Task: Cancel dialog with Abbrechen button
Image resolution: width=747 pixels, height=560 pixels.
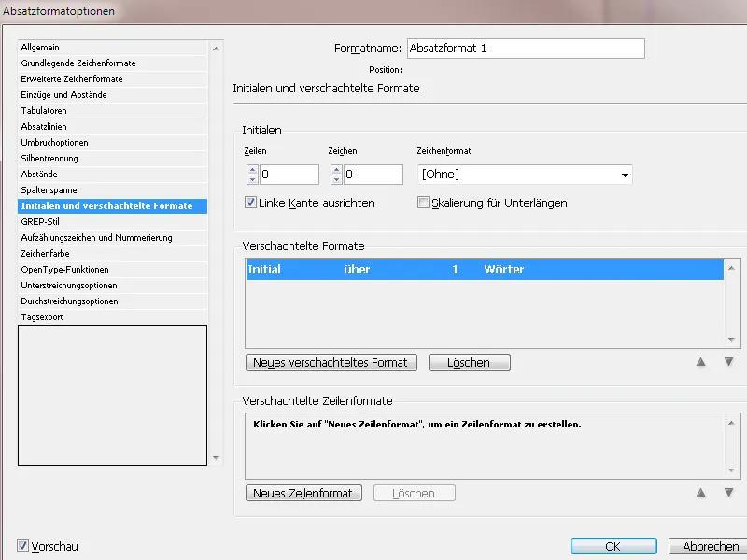Action: 710,546
